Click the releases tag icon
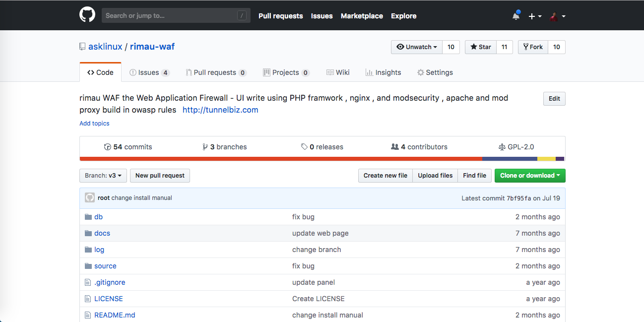The width and height of the screenshot is (644, 322). pyautogui.click(x=304, y=147)
